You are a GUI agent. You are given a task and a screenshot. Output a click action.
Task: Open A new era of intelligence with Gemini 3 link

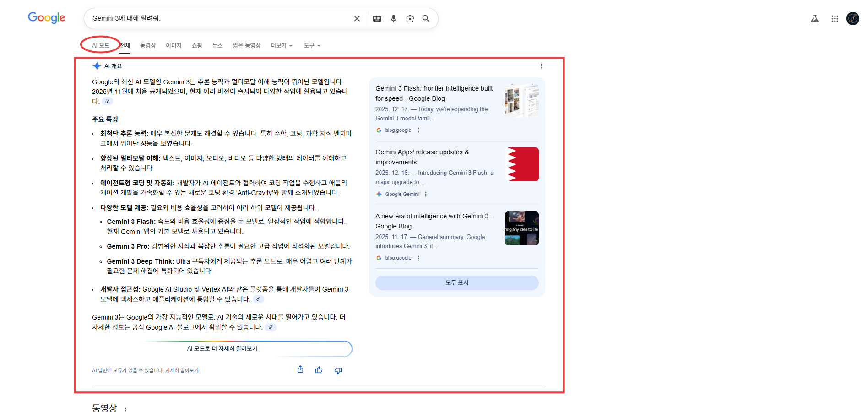tap(434, 221)
